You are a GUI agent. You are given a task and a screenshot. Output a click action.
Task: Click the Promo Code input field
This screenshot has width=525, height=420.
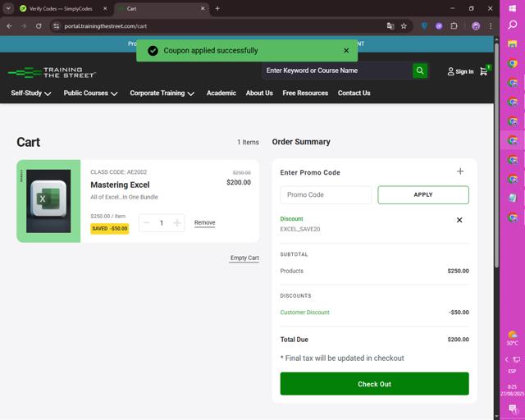click(x=326, y=195)
